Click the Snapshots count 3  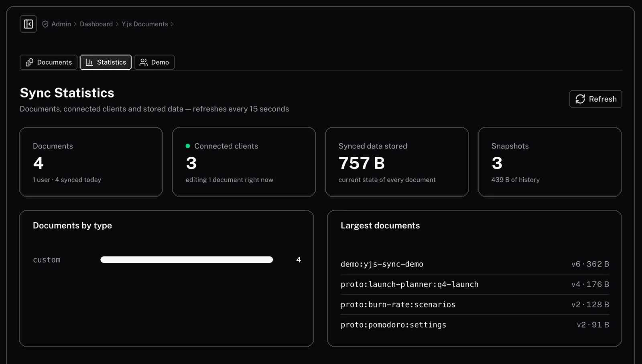click(x=497, y=163)
